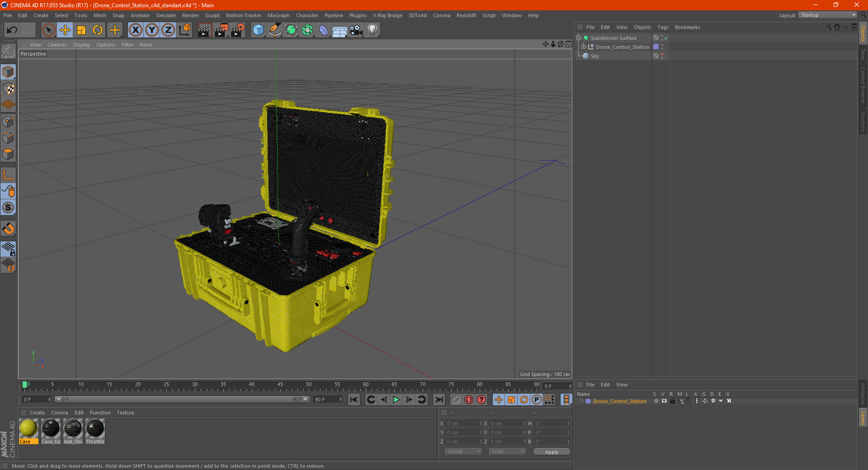Add a Floor environment object
Viewport: 868px width, 470px height.
(340, 30)
